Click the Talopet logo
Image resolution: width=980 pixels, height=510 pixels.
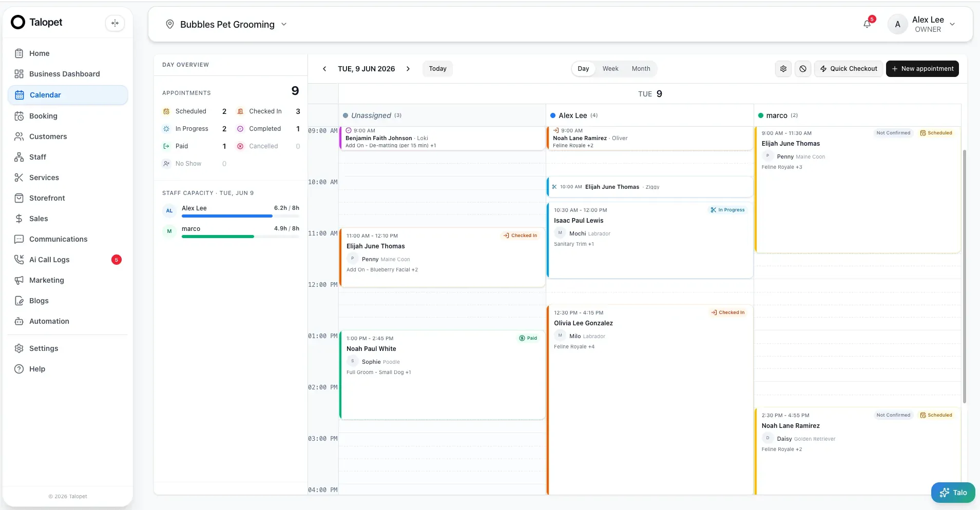tap(37, 22)
